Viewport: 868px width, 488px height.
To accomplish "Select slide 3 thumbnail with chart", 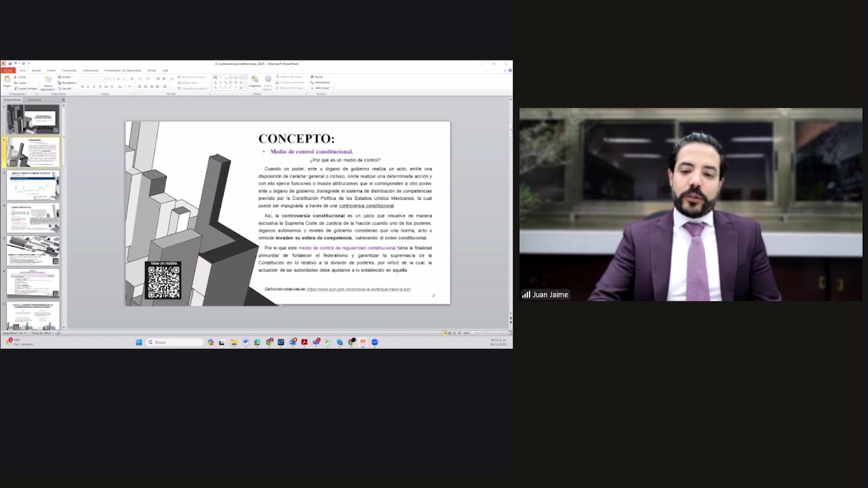I will (33, 185).
